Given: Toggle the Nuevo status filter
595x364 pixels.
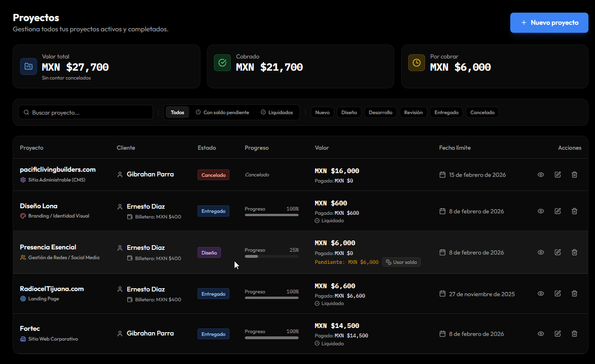Looking at the screenshot, I should pos(322,112).
